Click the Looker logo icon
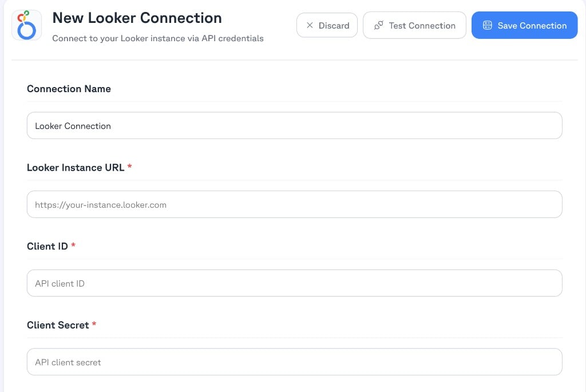The height and width of the screenshot is (392, 586). click(x=26, y=25)
